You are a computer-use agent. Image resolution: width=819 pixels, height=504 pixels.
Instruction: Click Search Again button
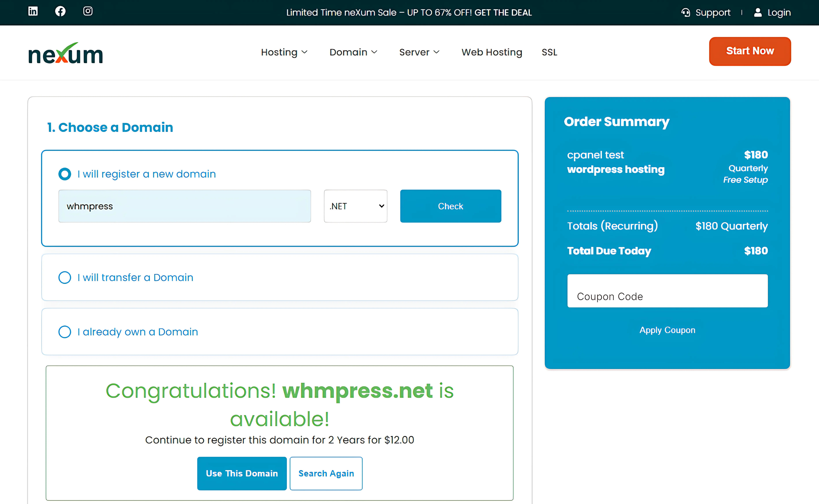click(x=326, y=473)
